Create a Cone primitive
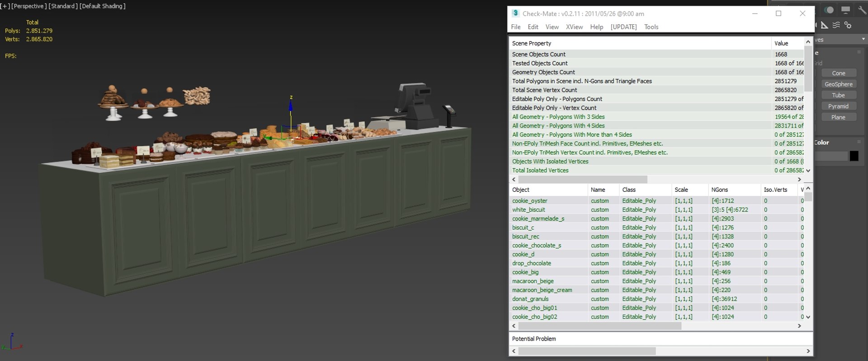Viewport: 868px width, 361px height. pyautogui.click(x=839, y=73)
